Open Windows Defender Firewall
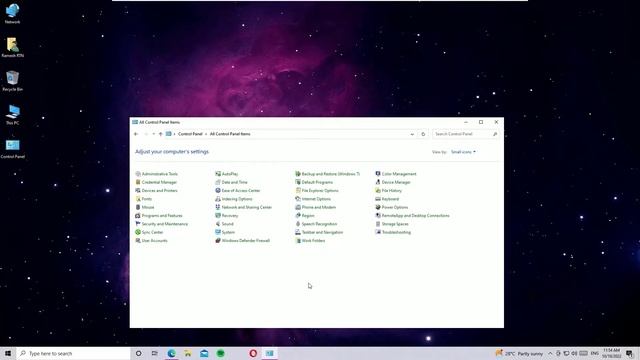Viewport: 640px width, 360px height. click(x=243, y=241)
